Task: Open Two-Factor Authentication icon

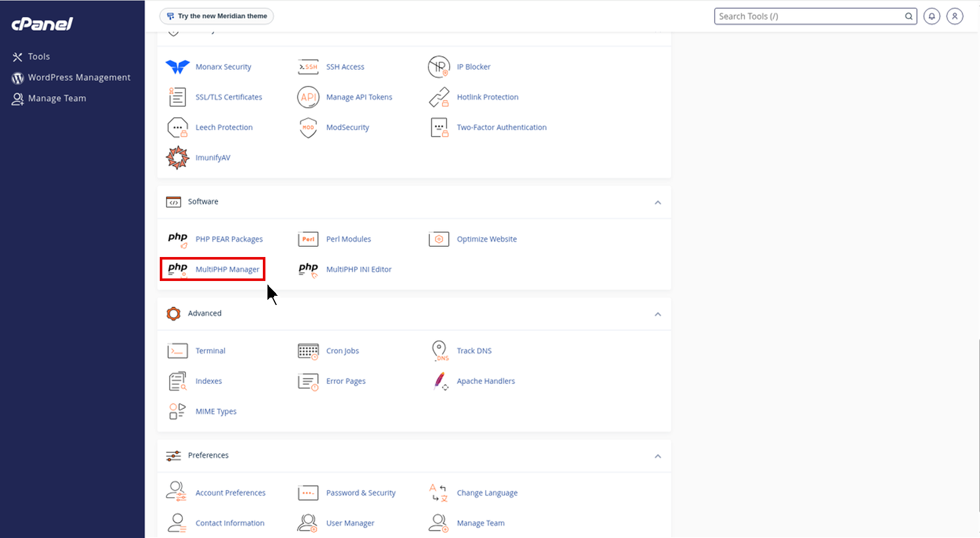Action: click(439, 127)
